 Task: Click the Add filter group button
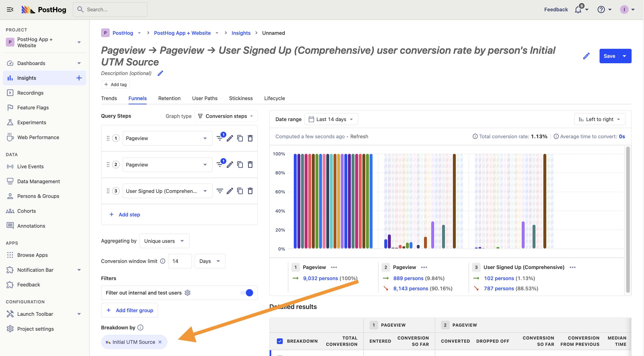tap(130, 310)
